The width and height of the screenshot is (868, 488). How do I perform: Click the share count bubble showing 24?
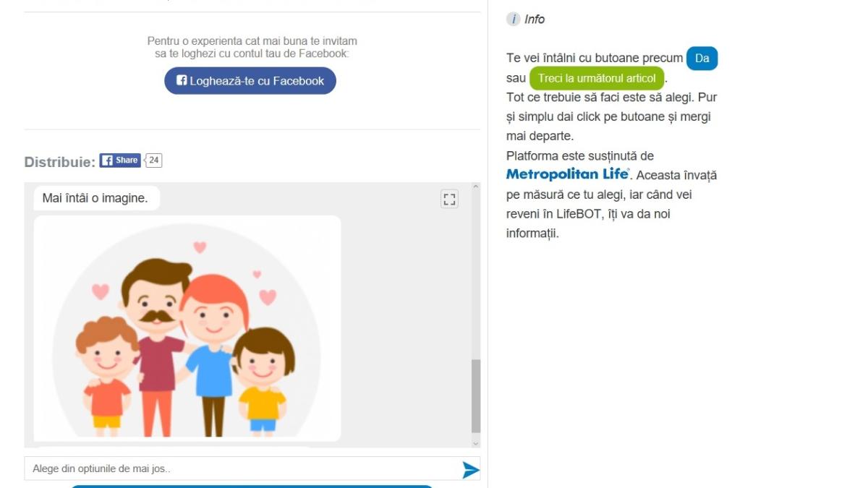click(x=153, y=160)
